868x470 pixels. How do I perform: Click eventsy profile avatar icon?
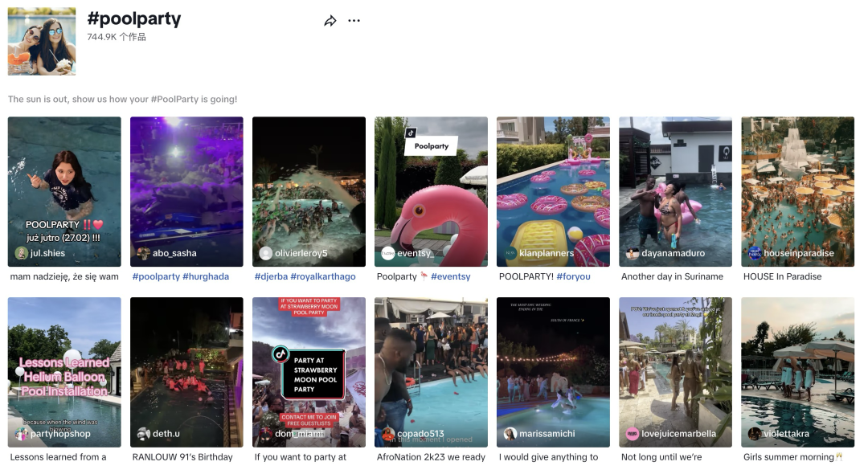pyautogui.click(x=387, y=253)
